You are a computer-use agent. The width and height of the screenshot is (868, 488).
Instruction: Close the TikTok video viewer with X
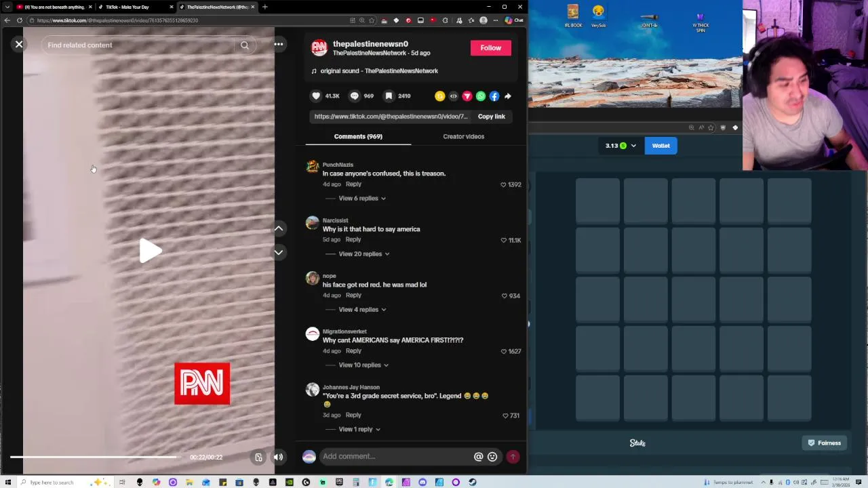click(19, 45)
